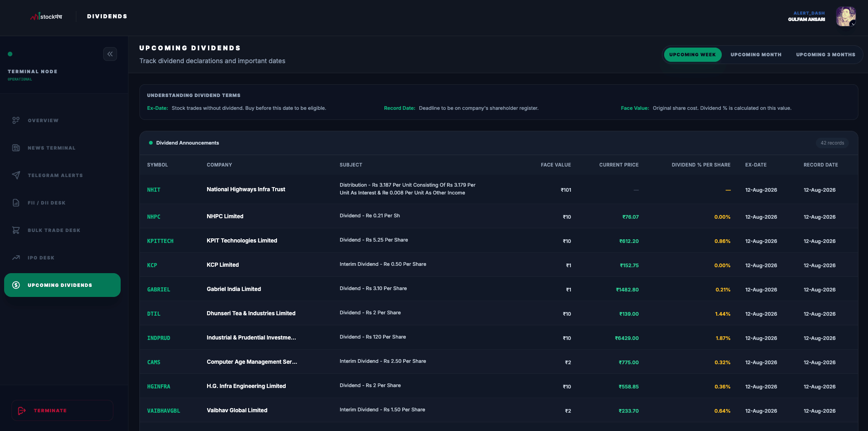Click NHPC current price ₹76.07
868x431 pixels.
(630, 217)
